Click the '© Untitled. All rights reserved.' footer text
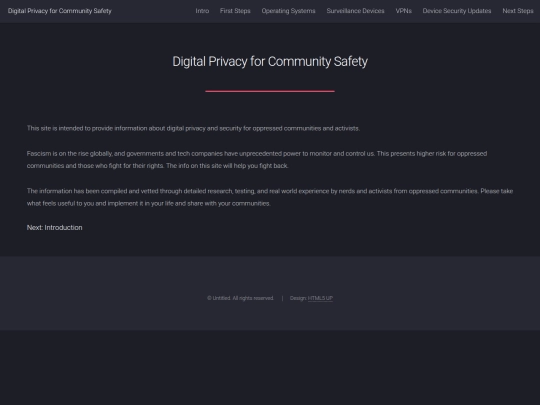This screenshot has width=540, height=405. coord(240,298)
